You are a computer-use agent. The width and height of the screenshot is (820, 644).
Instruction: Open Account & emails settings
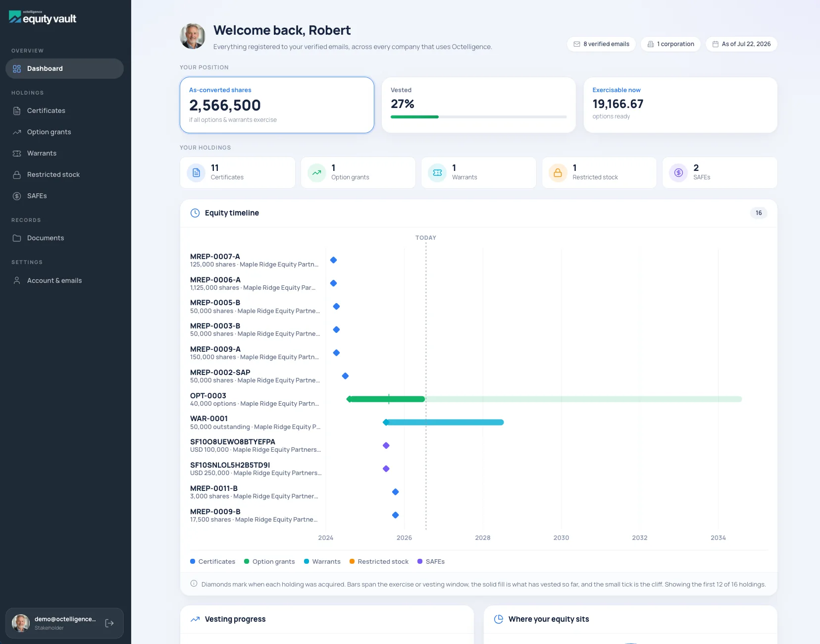pos(64,280)
